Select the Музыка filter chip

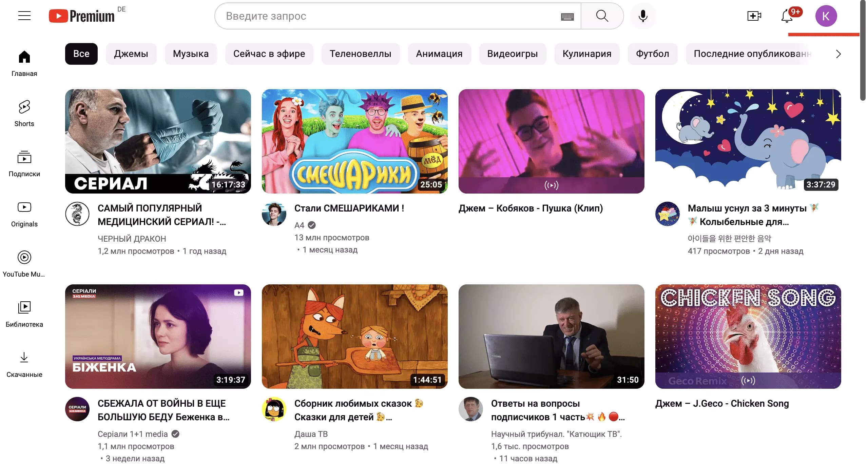pyautogui.click(x=191, y=54)
